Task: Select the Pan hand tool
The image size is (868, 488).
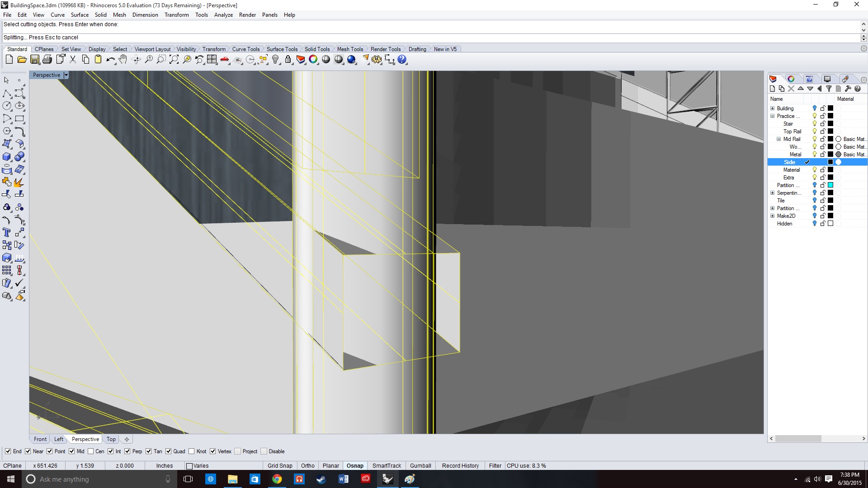Action: click(123, 60)
